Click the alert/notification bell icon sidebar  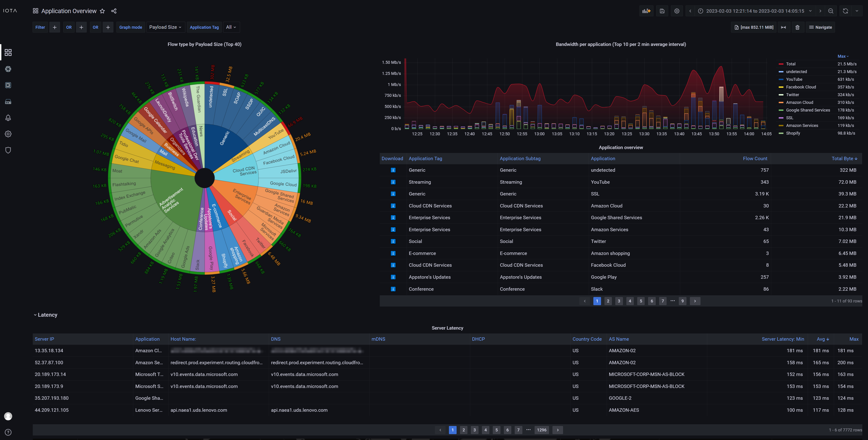tap(8, 118)
